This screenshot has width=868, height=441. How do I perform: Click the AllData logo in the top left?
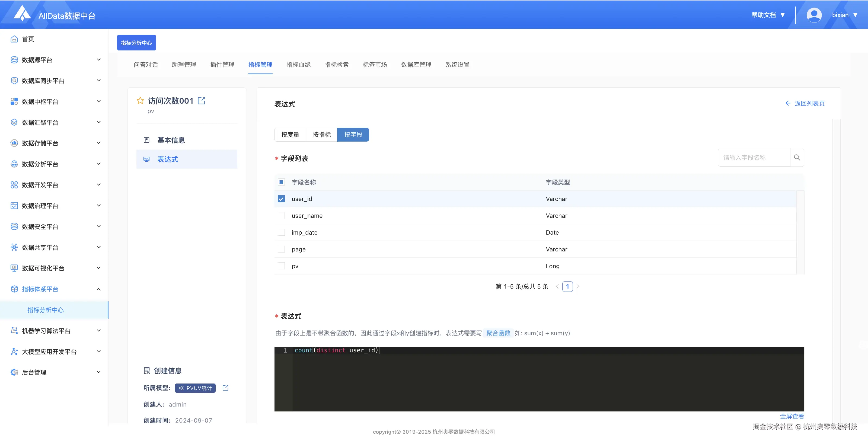(22, 14)
